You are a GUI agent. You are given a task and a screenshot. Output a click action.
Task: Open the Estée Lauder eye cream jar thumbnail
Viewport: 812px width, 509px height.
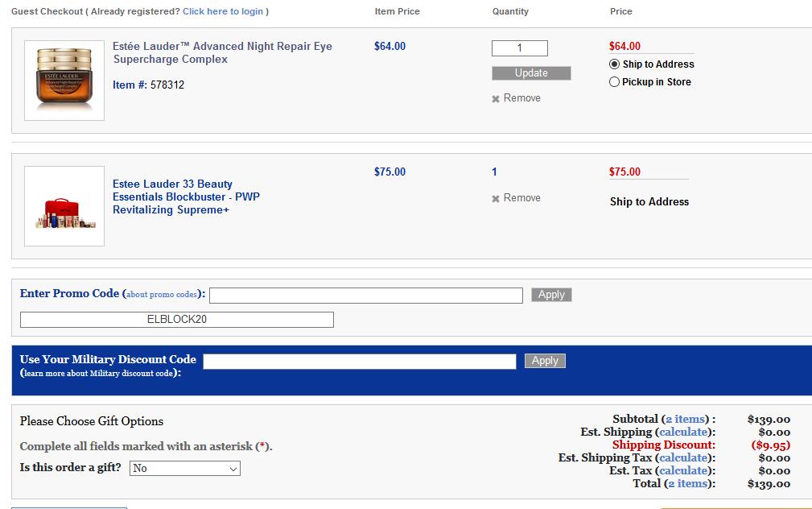64,81
